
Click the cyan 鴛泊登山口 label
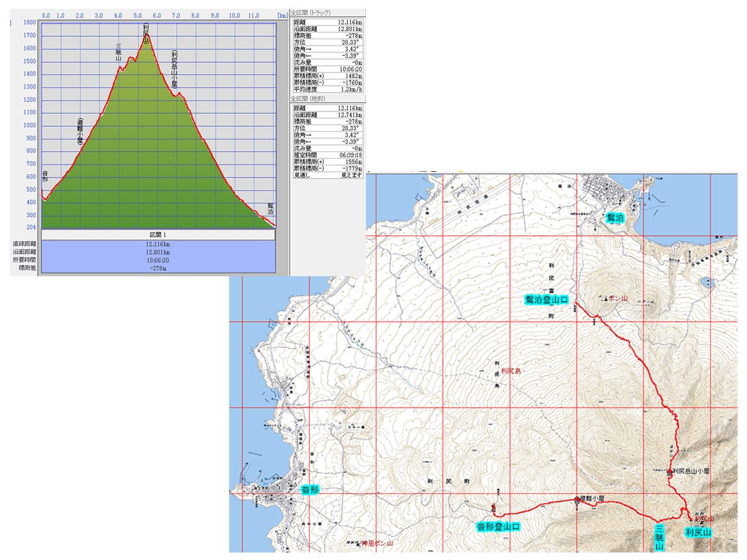tap(547, 300)
